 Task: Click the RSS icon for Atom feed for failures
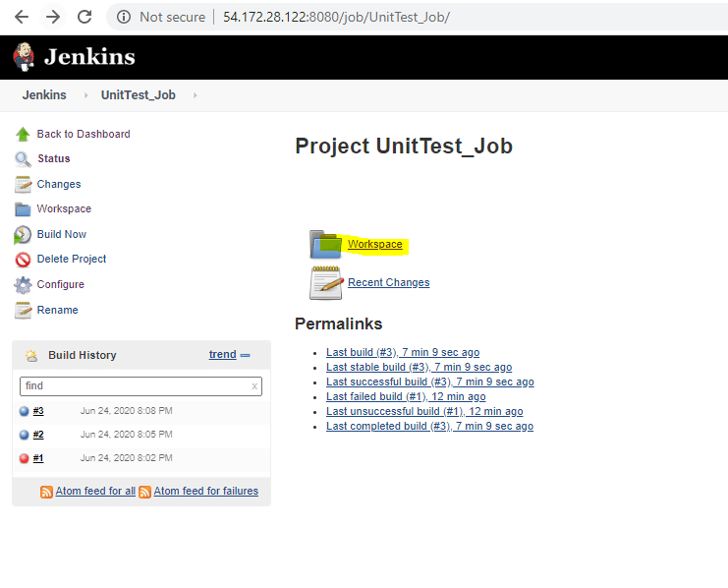[144, 492]
